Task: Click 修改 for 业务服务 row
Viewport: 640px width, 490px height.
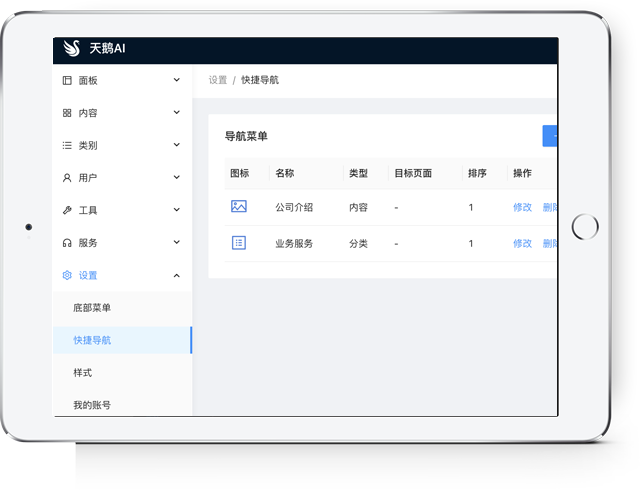Action: [522, 244]
